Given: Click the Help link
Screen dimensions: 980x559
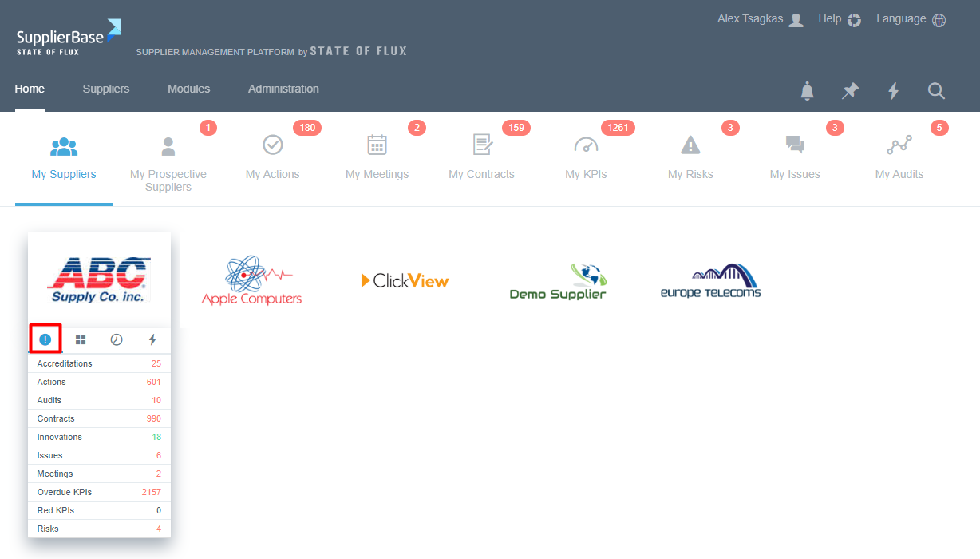Looking at the screenshot, I should coord(840,19).
